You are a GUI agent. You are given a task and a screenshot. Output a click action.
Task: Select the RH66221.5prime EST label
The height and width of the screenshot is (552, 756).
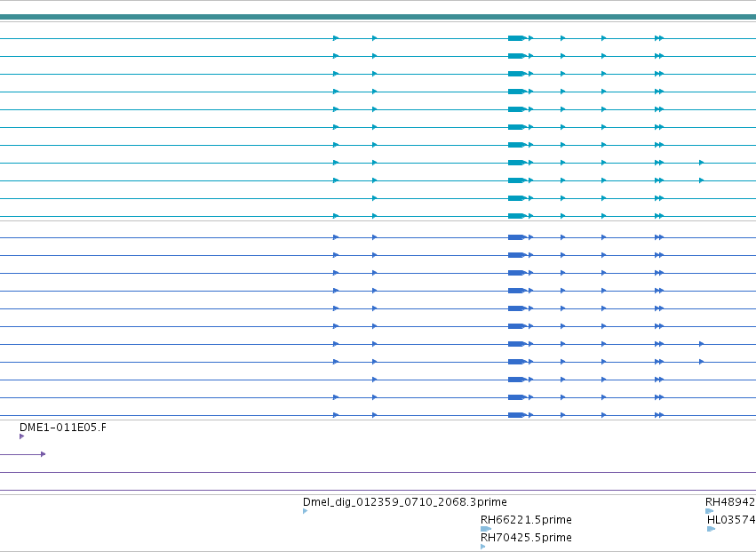[x=526, y=520]
